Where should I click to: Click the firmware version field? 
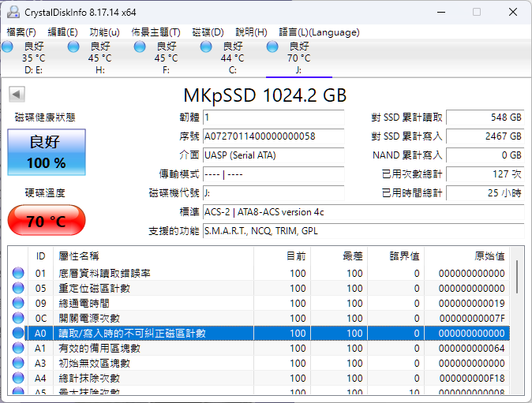tap(273, 118)
